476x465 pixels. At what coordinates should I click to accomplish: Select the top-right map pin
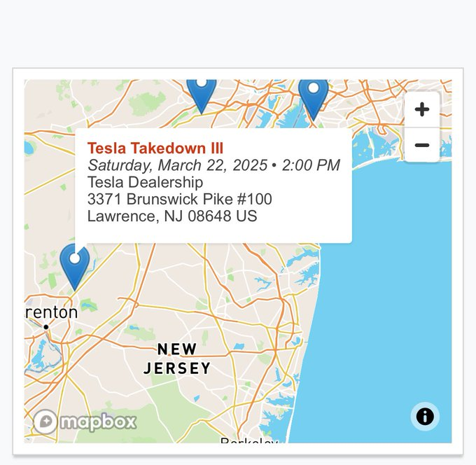(x=313, y=95)
